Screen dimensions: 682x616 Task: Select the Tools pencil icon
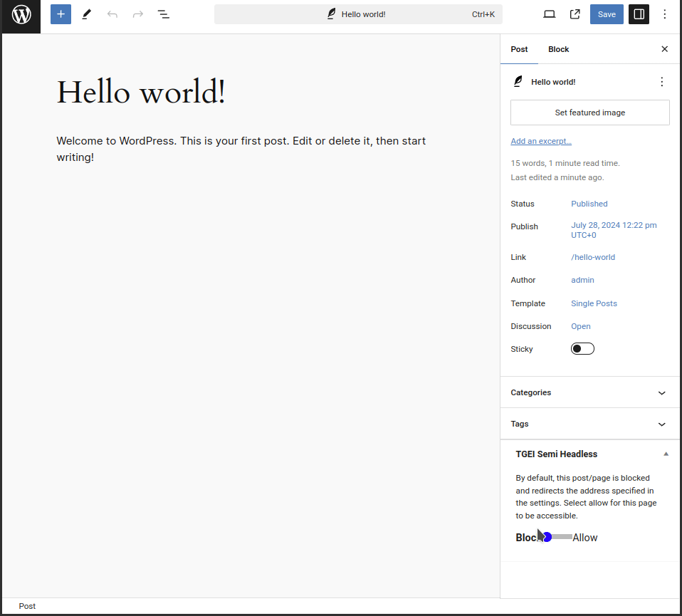click(x=87, y=14)
